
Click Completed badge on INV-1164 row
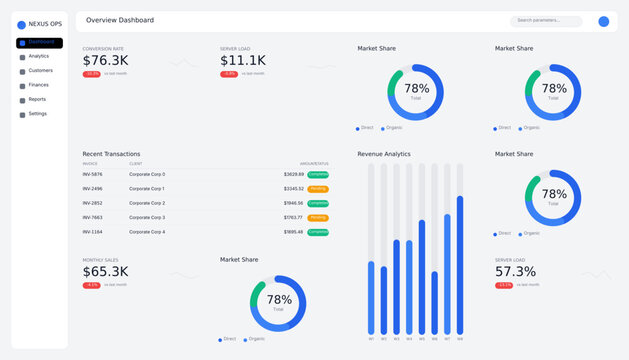pos(318,232)
